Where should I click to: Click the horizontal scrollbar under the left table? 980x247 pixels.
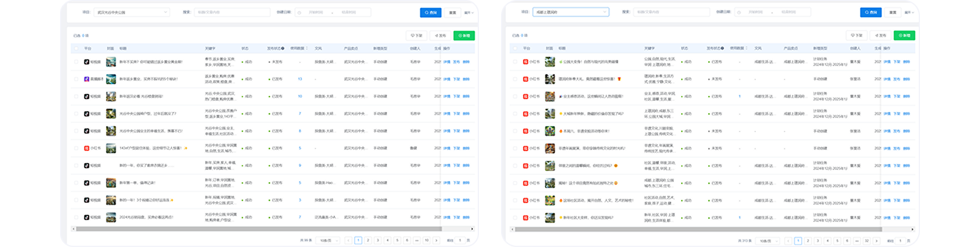tap(257, 229)
